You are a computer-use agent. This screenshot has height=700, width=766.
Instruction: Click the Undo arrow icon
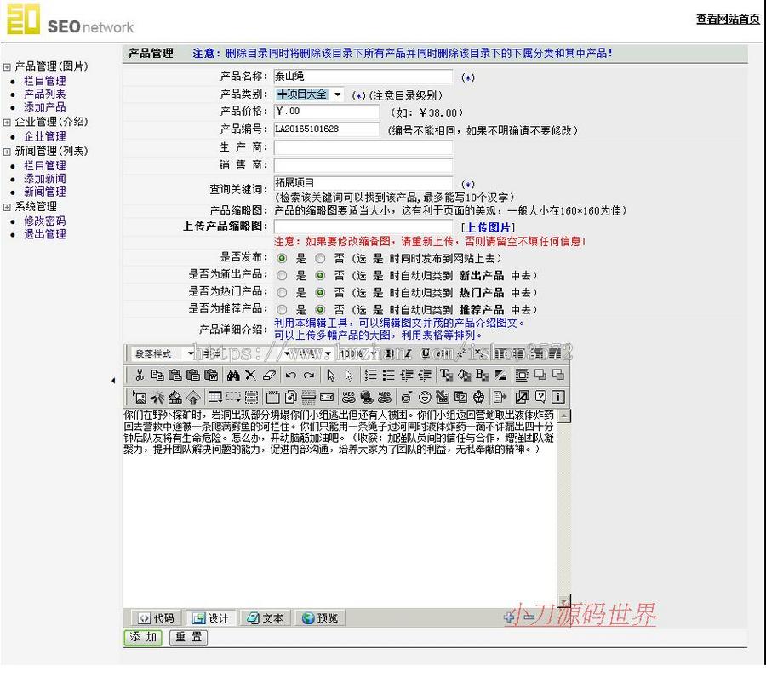tap(291, 375)
